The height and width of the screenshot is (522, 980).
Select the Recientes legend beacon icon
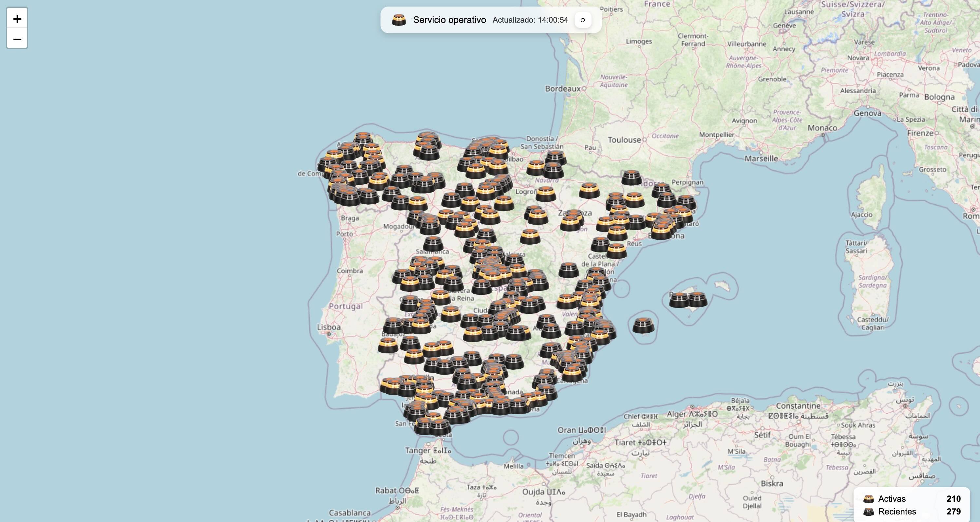[869, 512]
